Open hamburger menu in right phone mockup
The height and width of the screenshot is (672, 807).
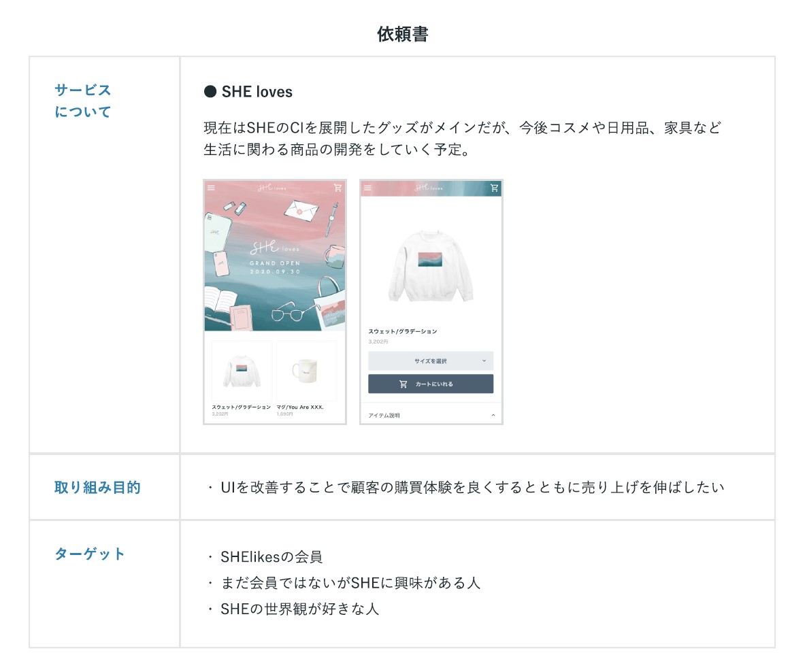click(x=367, y=188)
